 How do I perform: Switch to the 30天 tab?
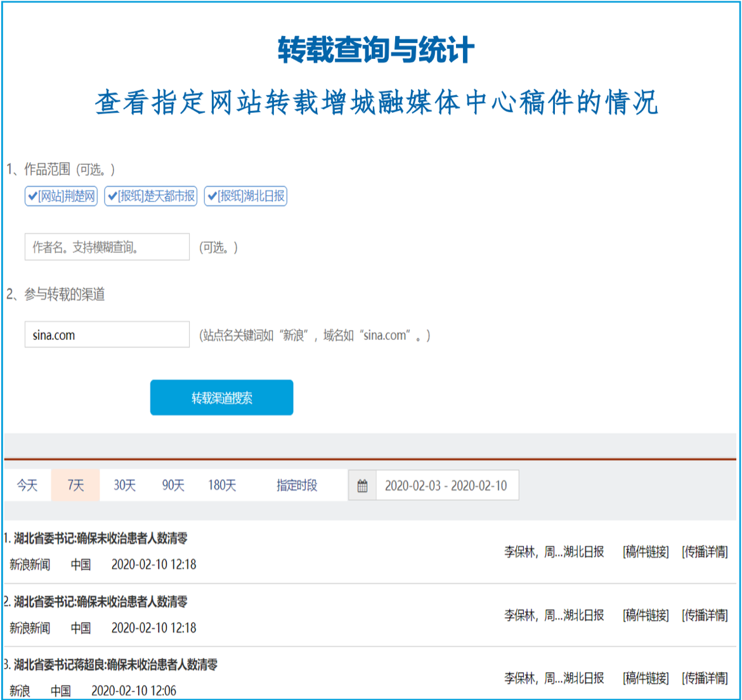click(124, 485)
